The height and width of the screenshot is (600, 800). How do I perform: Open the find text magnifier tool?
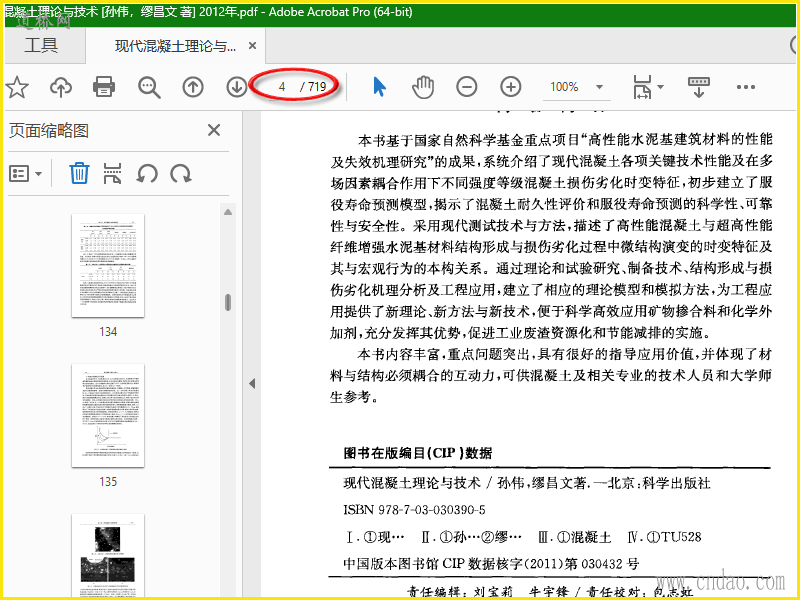point(149,87)
